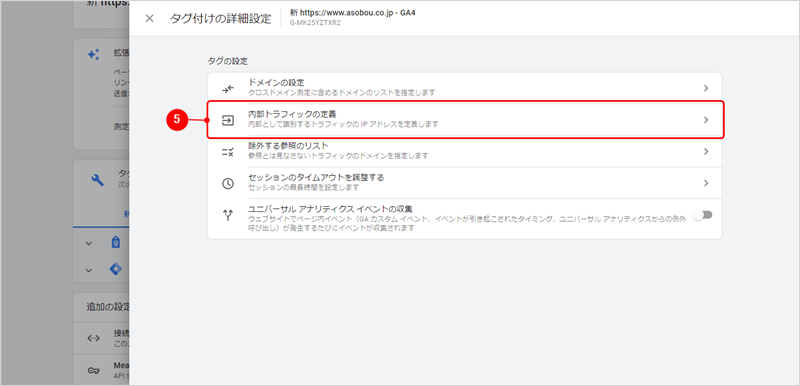Toggle ユニバーサル アナリティクス イベントの収集 switch

pos(703,215)
